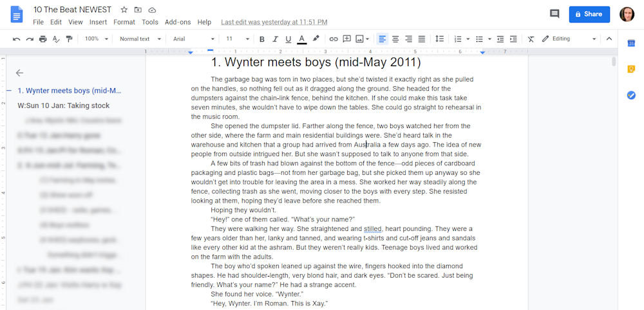Screen dimensions: 644x310
Task: Click the Print icon in toolbar
Action: 43,39
